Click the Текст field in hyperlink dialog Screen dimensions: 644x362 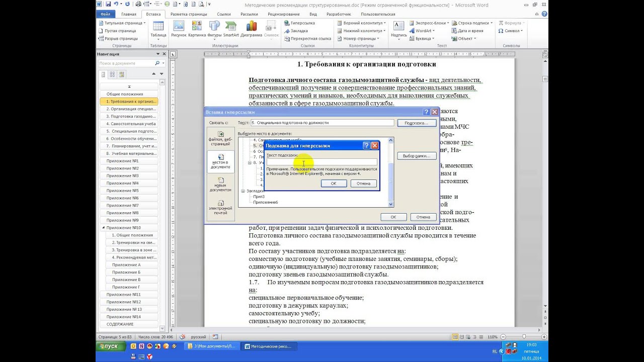pos(322,123)
